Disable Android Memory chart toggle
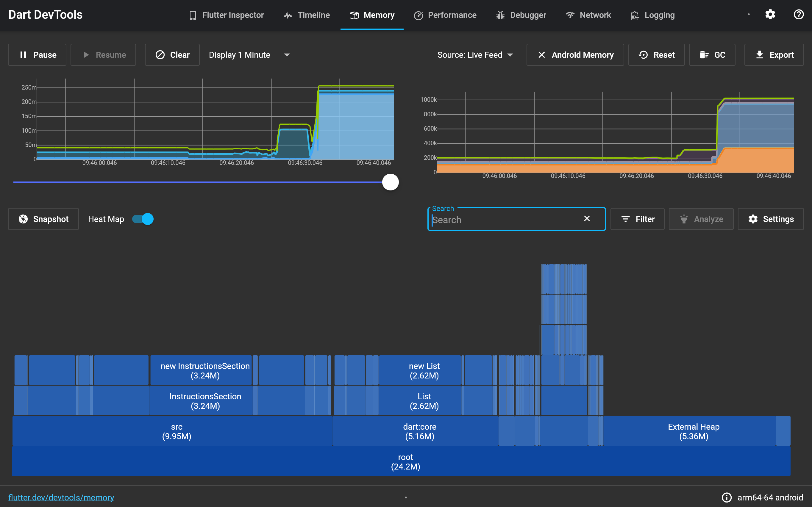The width and height of the screenshot is (812, 507). tap(575, 55)
